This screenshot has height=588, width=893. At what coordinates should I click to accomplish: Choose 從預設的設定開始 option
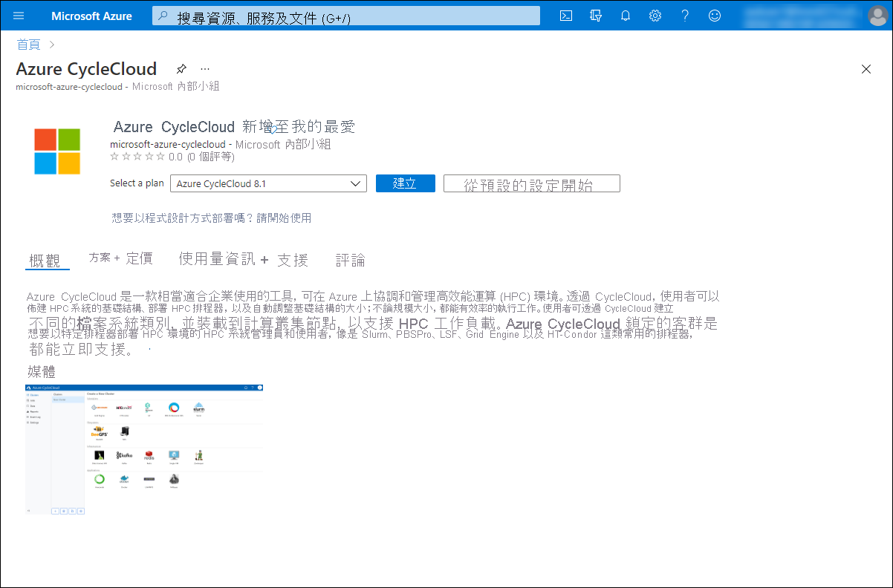(531, 183)
